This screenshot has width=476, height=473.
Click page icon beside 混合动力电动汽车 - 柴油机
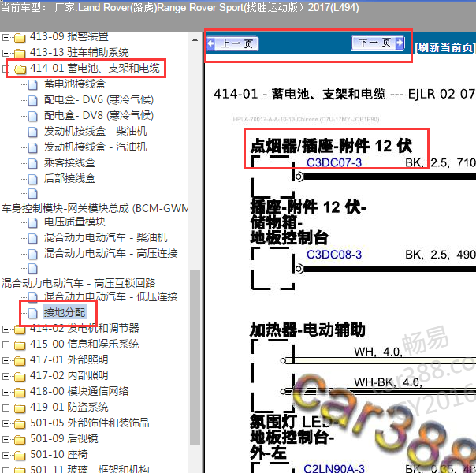point(33,239)
